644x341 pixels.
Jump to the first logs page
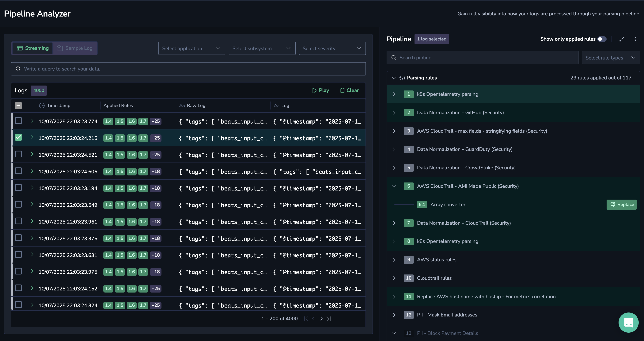tap(306, 319)
